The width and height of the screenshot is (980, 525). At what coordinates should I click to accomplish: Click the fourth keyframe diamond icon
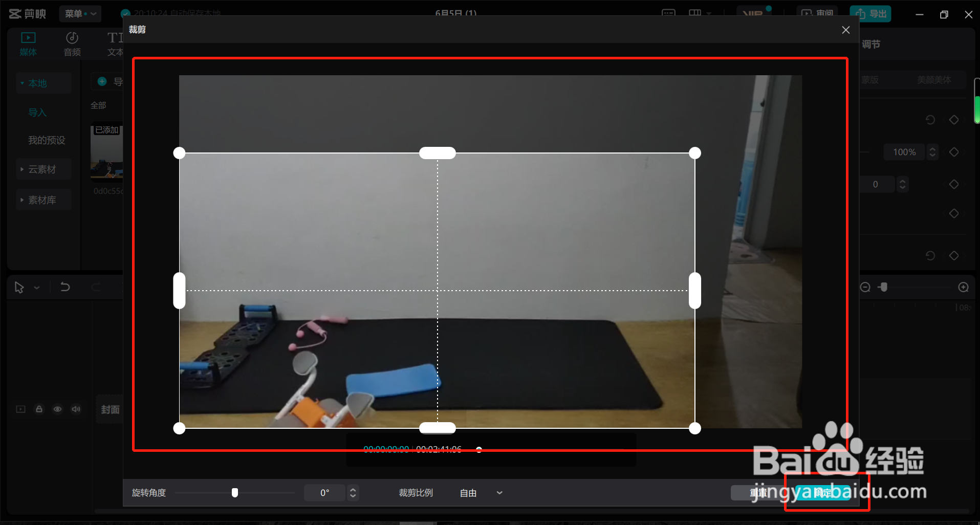(954, 213)
